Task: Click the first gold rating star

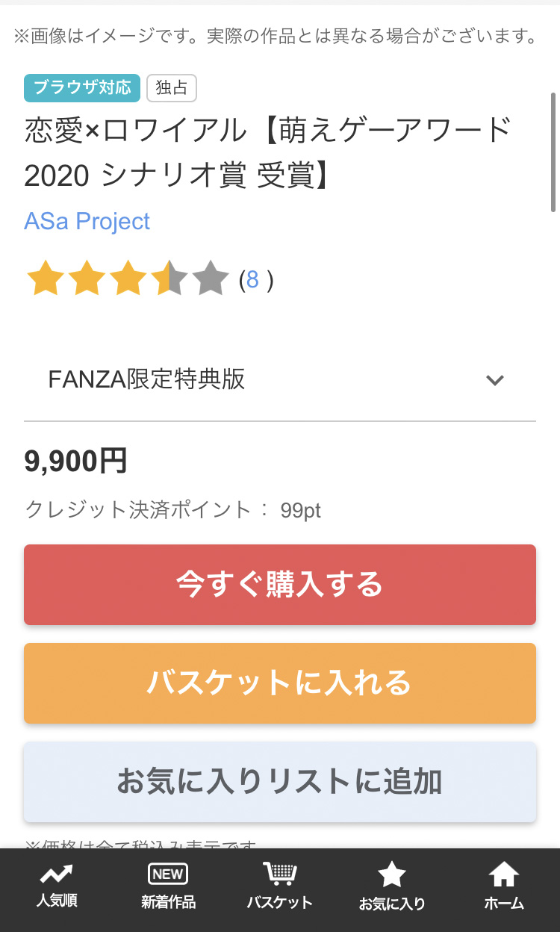Action: [x=45, y=279]
